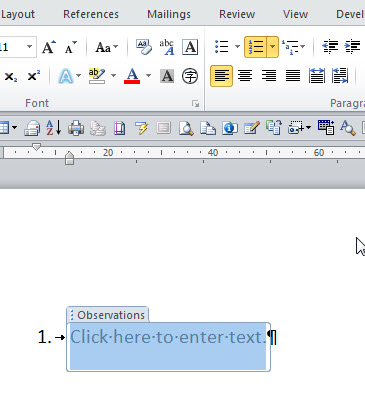Click the Enclose Characters icon
The width and height of the screenshot is (365, 411).
pos(190,76)
